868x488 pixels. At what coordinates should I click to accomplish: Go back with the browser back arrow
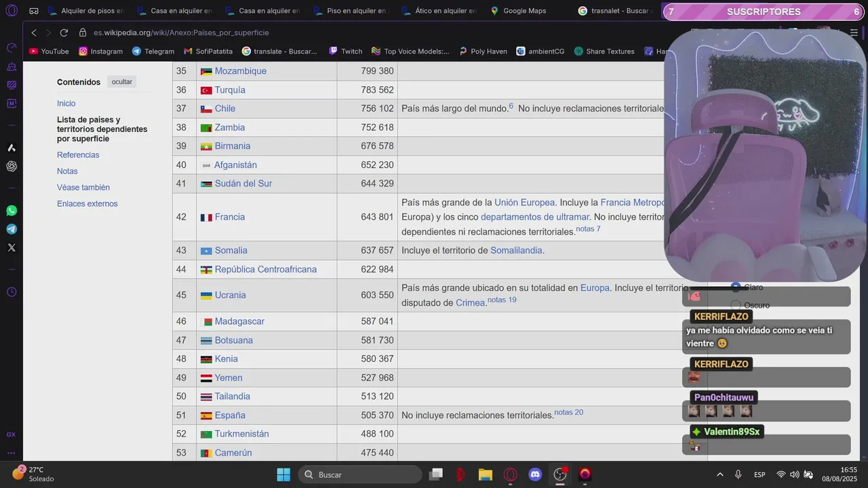(34, 33)
